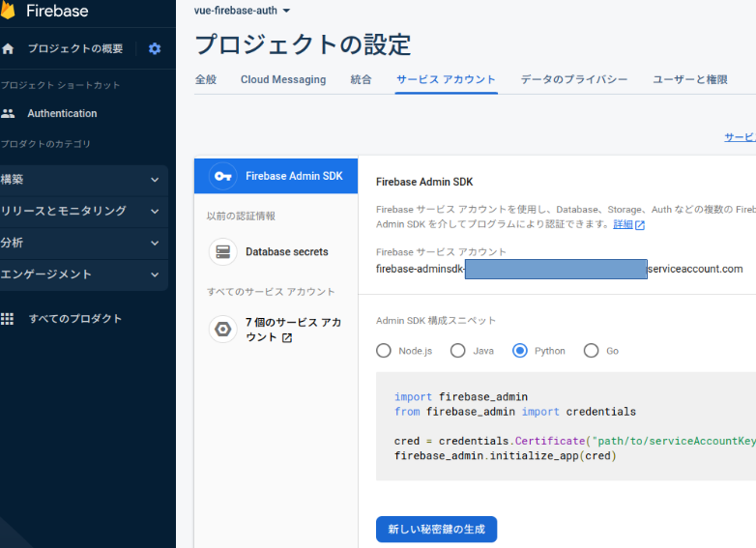Expand the エンゲージメント category
Image resolution: width=756 pixels, height=548 pixels.
(84, 274)
